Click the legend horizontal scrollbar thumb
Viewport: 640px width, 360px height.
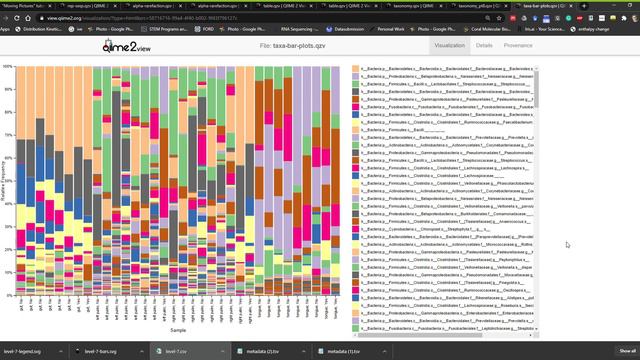pyautogui.click(x=420, y=335)
